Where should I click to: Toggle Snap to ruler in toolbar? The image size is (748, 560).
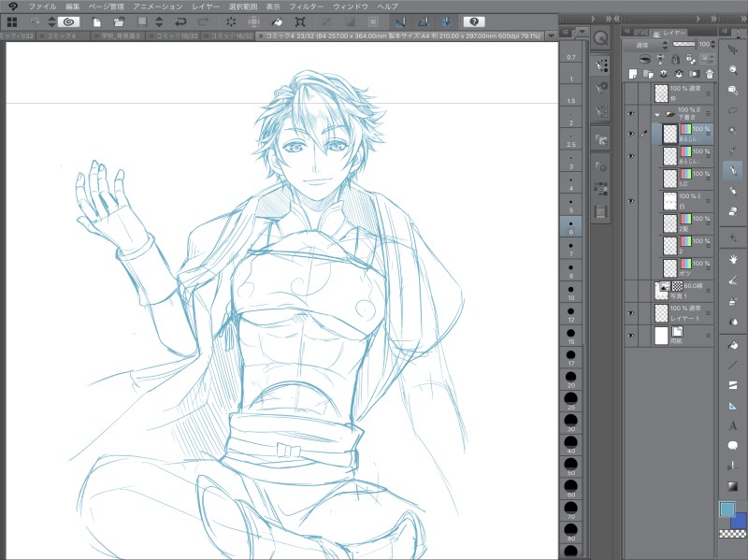(400, 22)
